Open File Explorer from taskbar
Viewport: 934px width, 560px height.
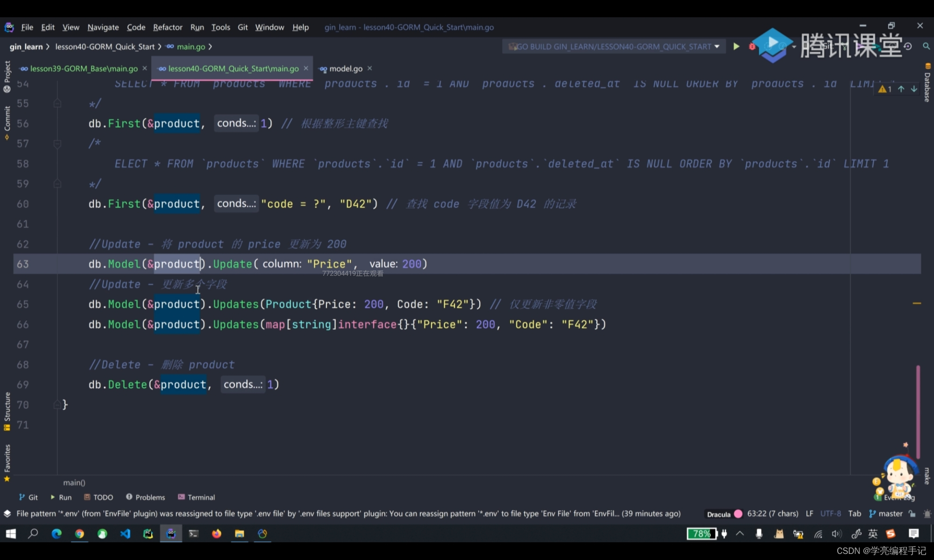click(240, 533)
